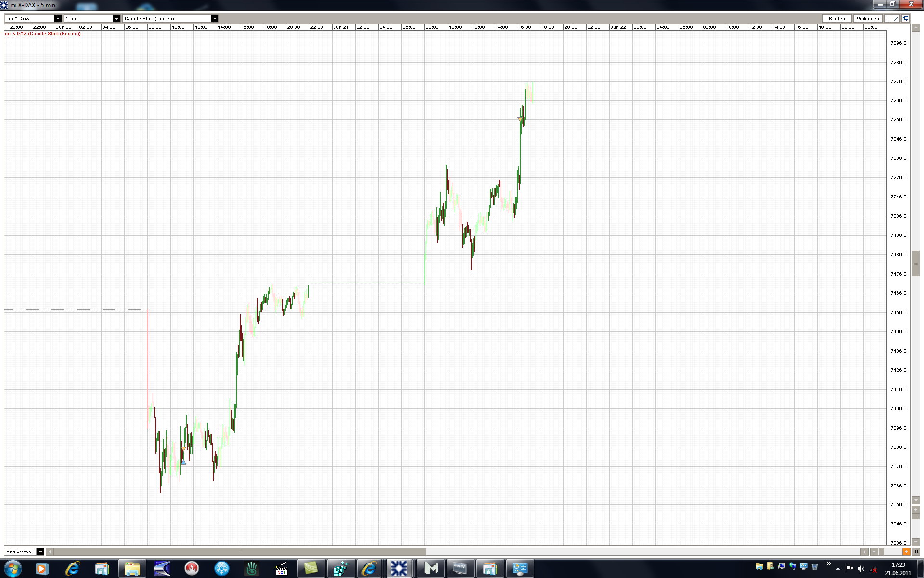Zoom out vertically with the minus button
924x578 pixels.
coord(916,542)
